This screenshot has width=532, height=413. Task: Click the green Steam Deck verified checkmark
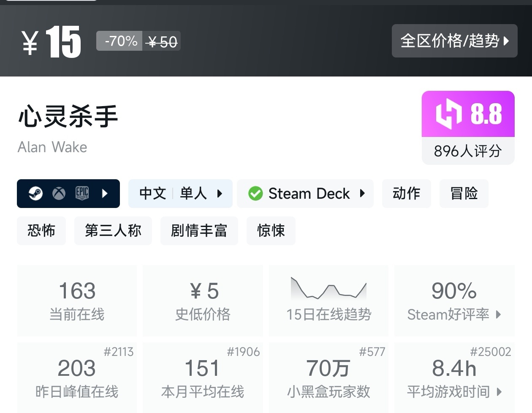[255, 194]
